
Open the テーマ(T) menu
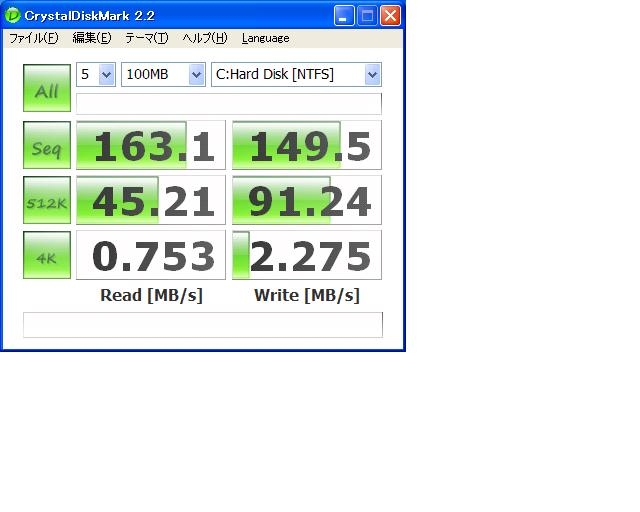coord(147,38)
